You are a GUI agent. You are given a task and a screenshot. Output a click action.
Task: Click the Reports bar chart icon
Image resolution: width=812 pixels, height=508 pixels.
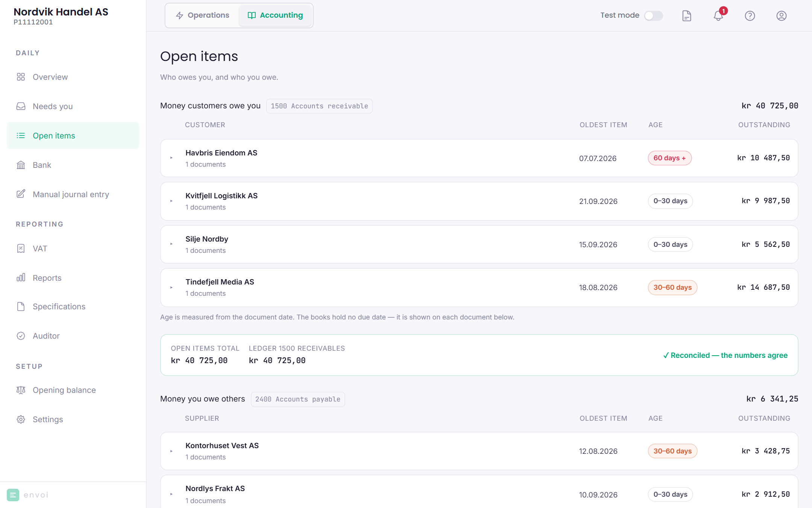21,278
